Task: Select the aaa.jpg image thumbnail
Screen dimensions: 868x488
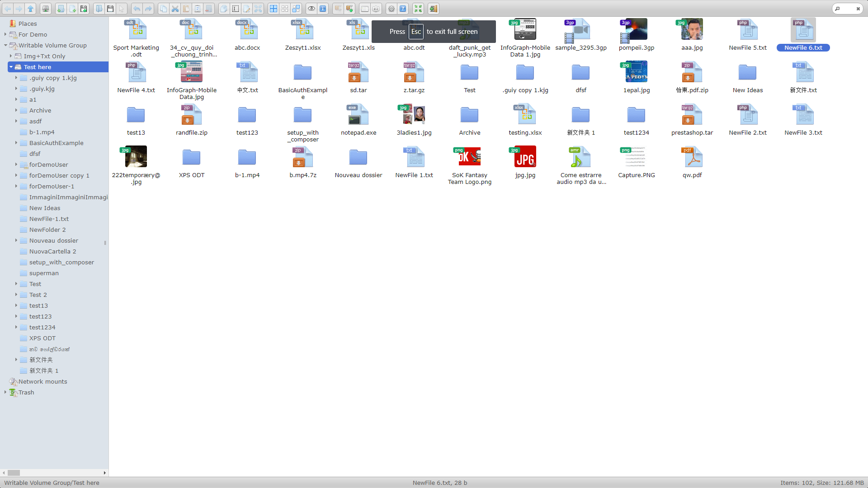Action: coord(692,30)
